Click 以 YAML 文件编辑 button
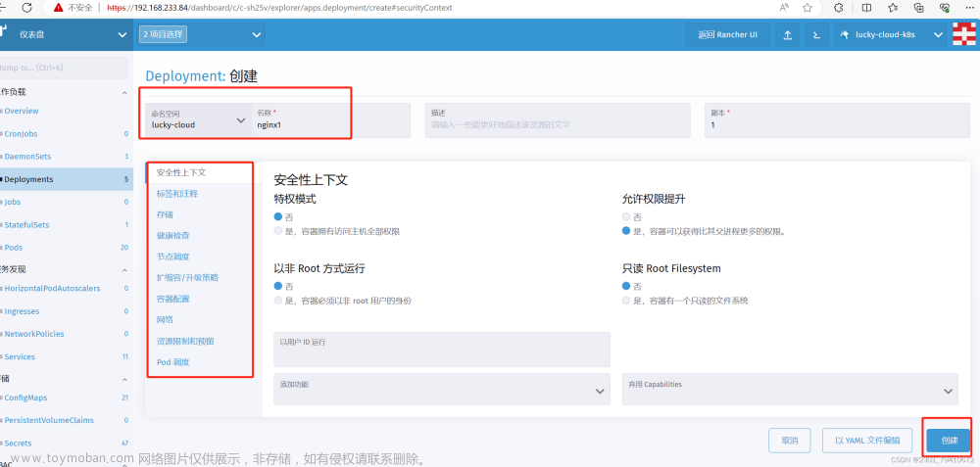 [867, 441]
